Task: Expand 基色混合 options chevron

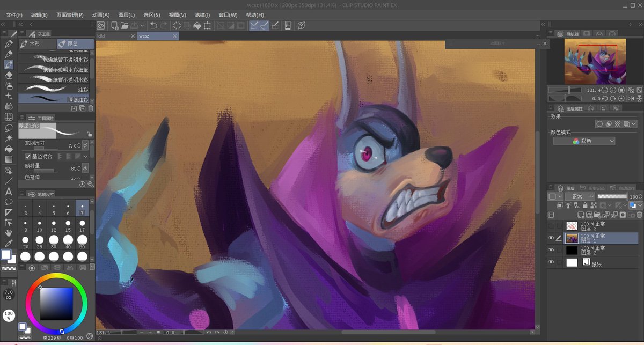Action: pyautogui.click(x=85, y=156)
